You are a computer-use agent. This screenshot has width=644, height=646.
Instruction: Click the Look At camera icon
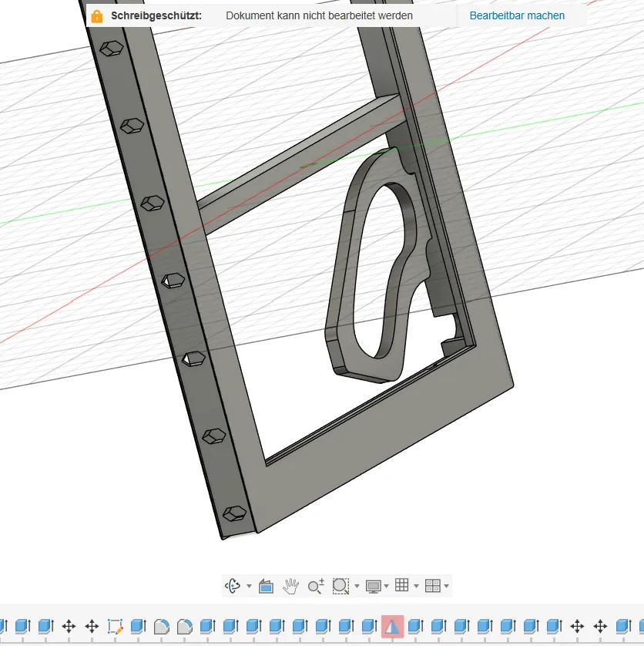point(266,586)
